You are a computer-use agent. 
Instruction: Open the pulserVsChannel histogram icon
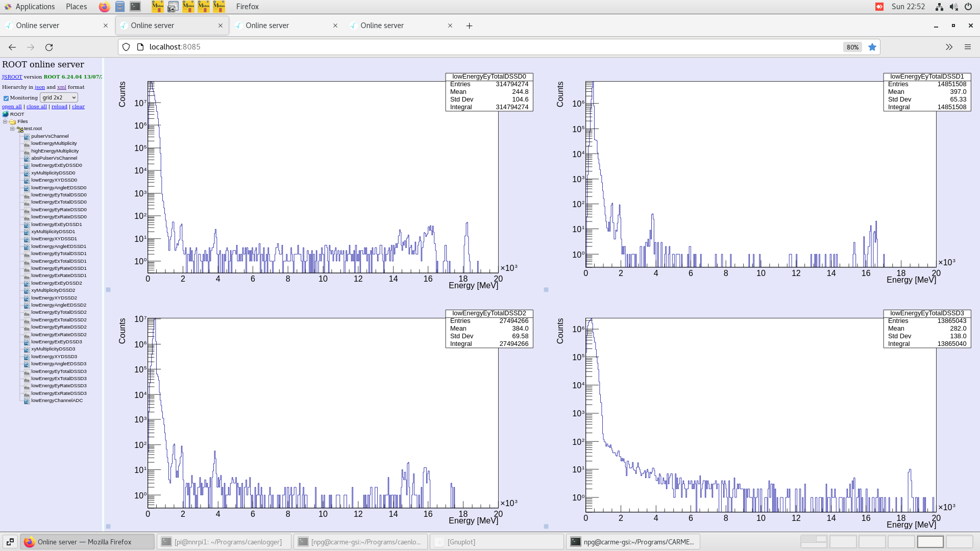tap(27, 136)
